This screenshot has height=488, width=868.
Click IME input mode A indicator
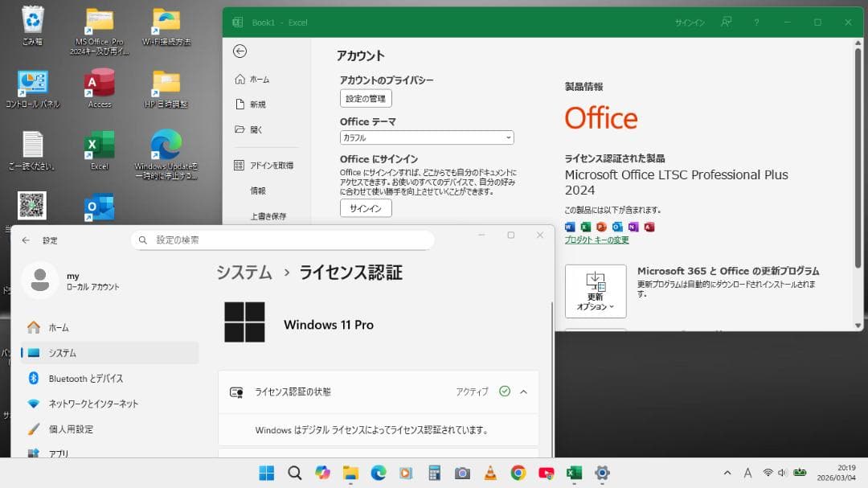[748, 473]
